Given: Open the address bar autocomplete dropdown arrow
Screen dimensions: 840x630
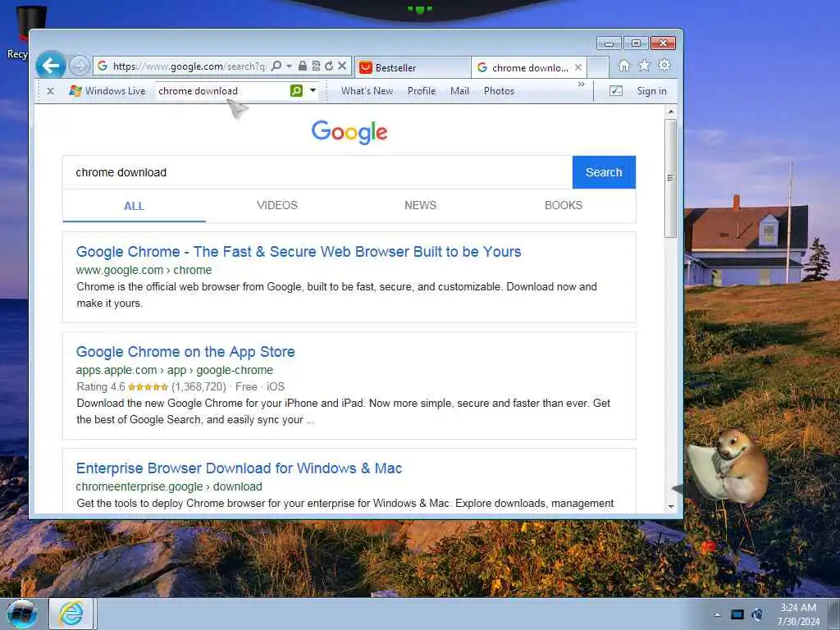Looking at the screenshot, I should [x=290, y=66].
